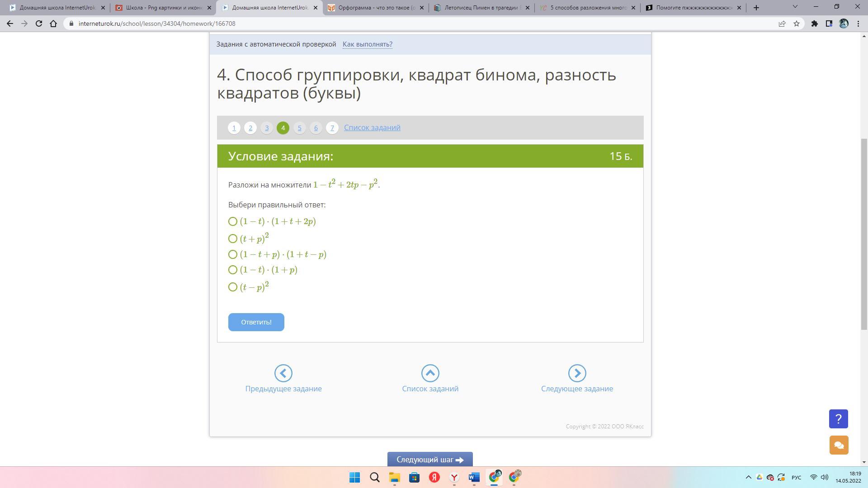Select answer (1−t)·(1+t+2p)
868x488 pixels.
(233, 221)
